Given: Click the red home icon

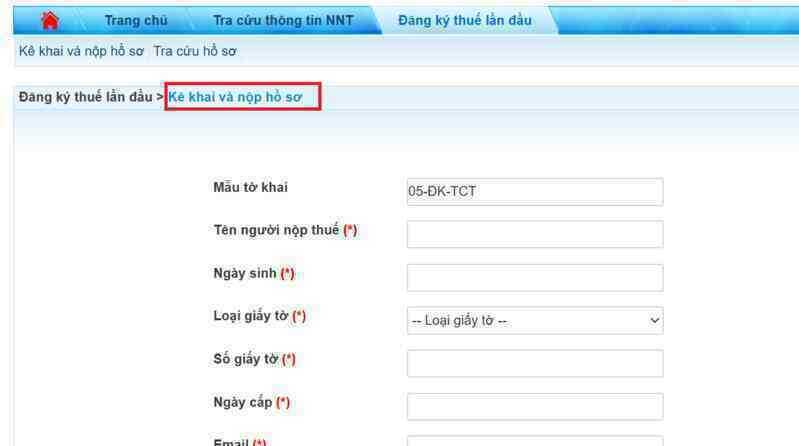Looking at the screenshot, I should (x=50, y=20).
